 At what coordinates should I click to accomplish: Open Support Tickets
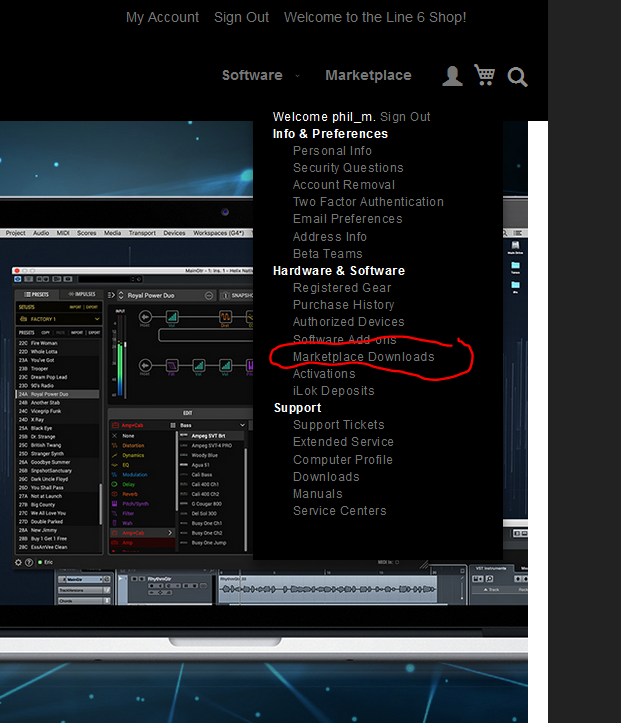338,425
